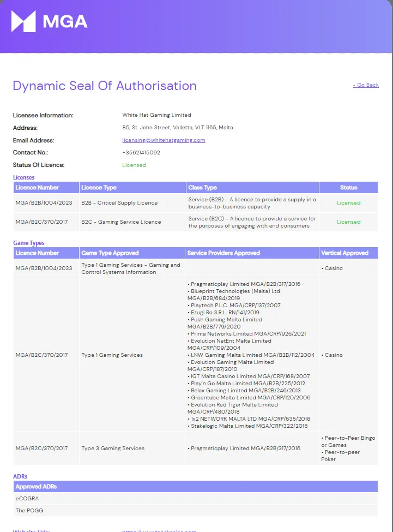Viewport: 393px width, 532px height.
Task: Click the address 85, St. John Street, Valletta
Action: pos(177,128)
